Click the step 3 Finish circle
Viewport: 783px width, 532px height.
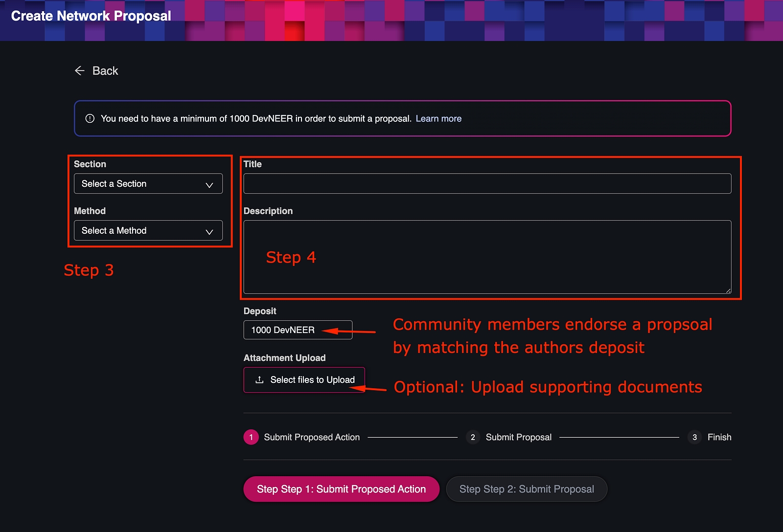[x=694, y=437]
